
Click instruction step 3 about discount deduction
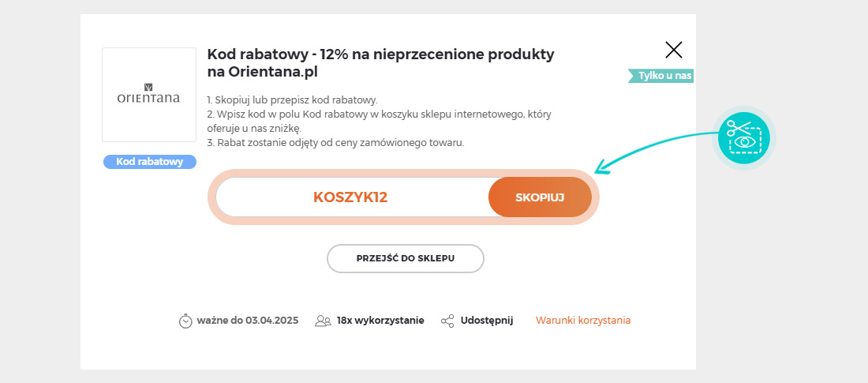pos(335,142)
